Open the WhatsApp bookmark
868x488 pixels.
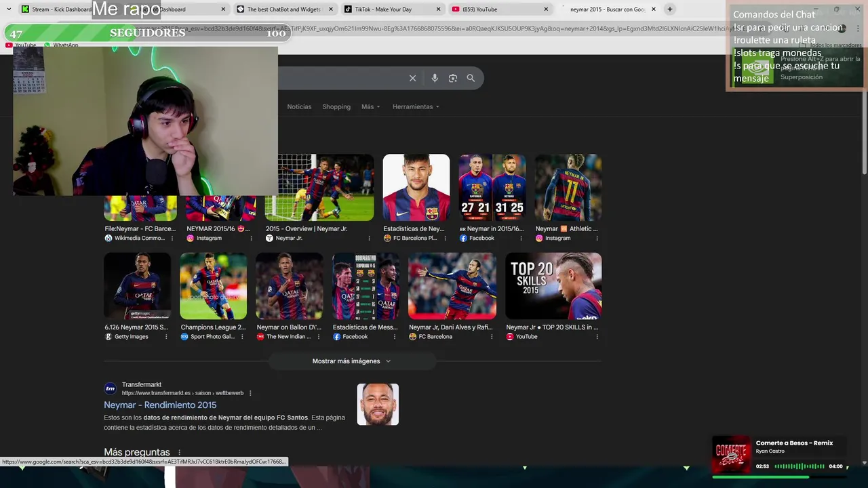(62, 45)
